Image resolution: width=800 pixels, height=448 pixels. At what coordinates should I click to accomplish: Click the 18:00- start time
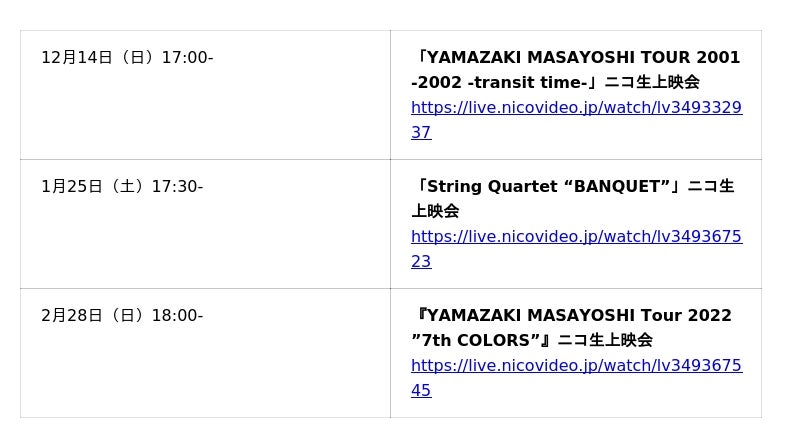pos(177,316)
